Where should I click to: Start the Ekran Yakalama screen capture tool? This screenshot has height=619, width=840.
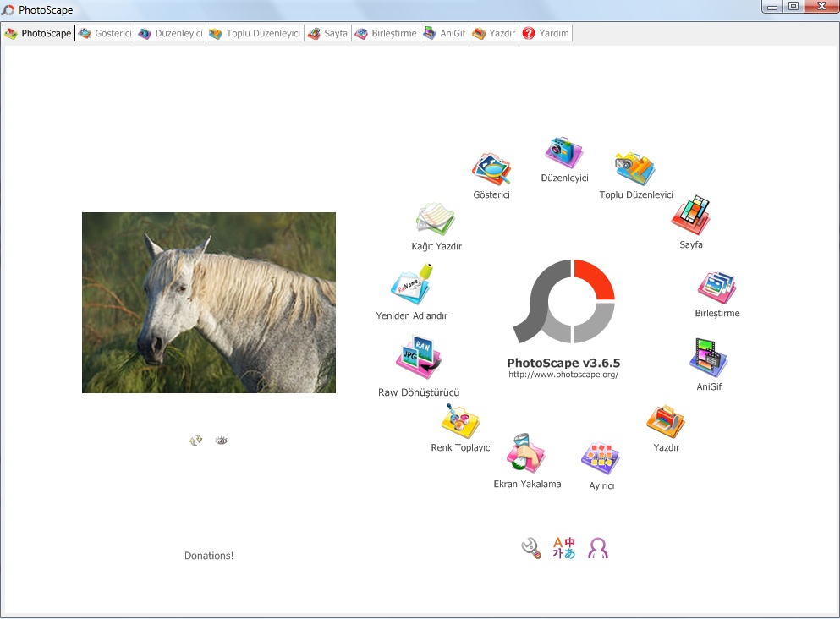pos(527,453)
